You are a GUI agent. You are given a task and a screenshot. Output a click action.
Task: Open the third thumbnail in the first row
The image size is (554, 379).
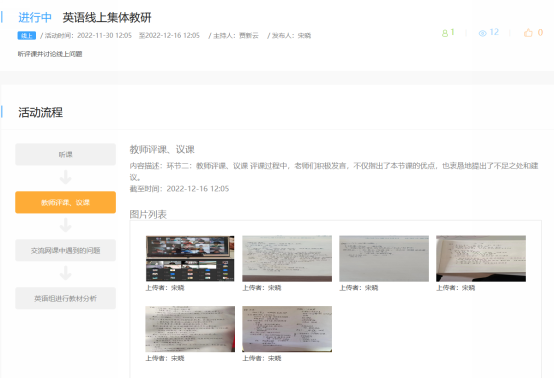coord(384,259)
